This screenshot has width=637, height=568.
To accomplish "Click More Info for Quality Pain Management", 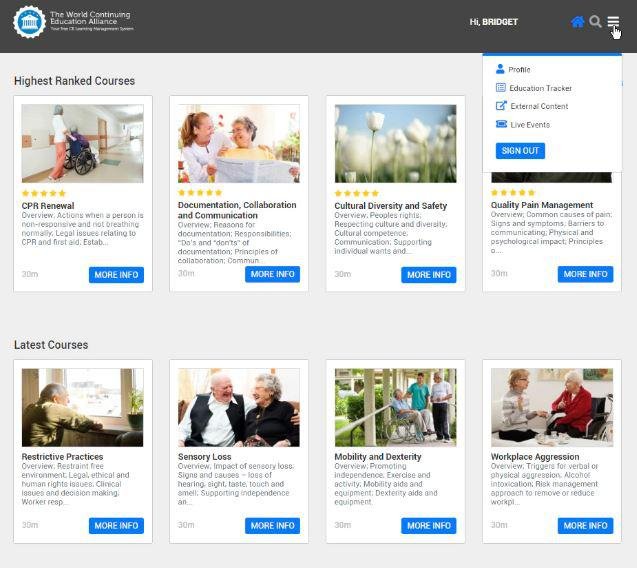I will (x=585, y=274).
